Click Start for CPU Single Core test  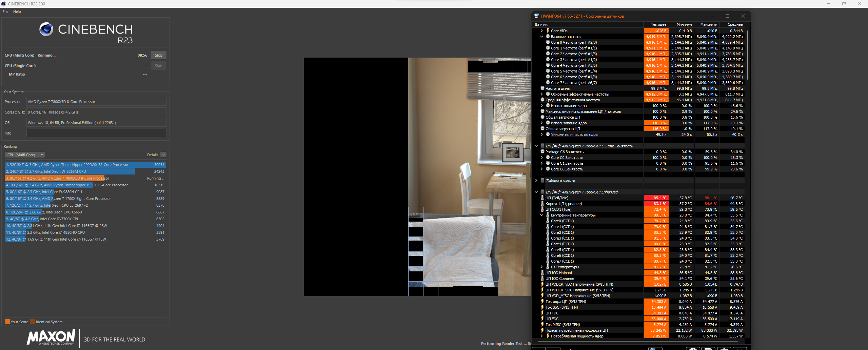159,66
